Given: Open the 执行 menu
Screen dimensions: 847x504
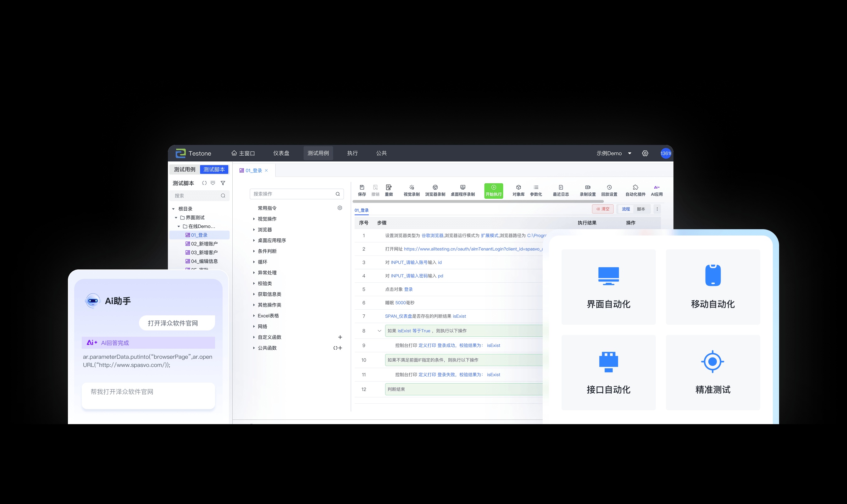Looking at the screenshot, I should point(352,153).
